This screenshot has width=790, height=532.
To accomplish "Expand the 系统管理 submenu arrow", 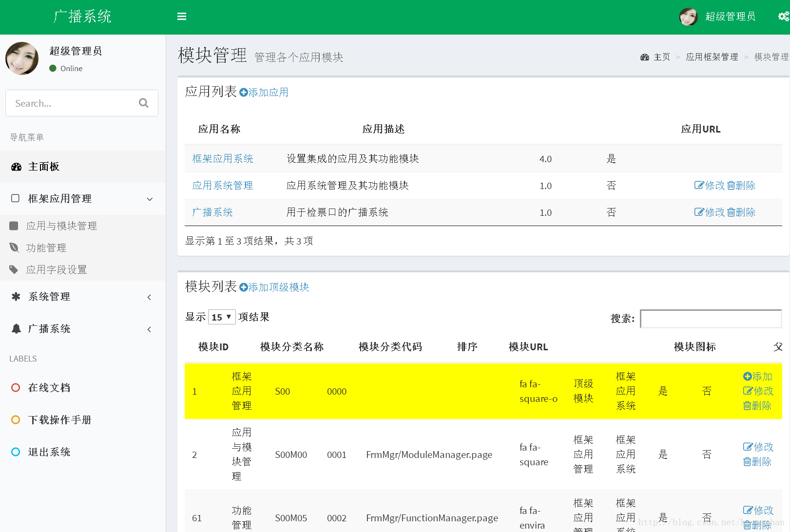I will [149, 297].
